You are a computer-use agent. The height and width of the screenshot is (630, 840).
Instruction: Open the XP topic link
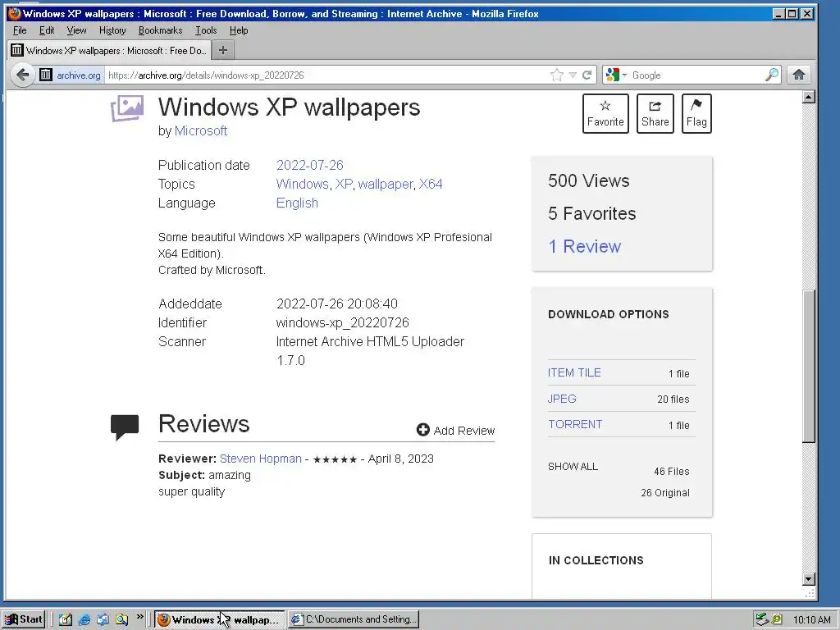tap(344, 185)
